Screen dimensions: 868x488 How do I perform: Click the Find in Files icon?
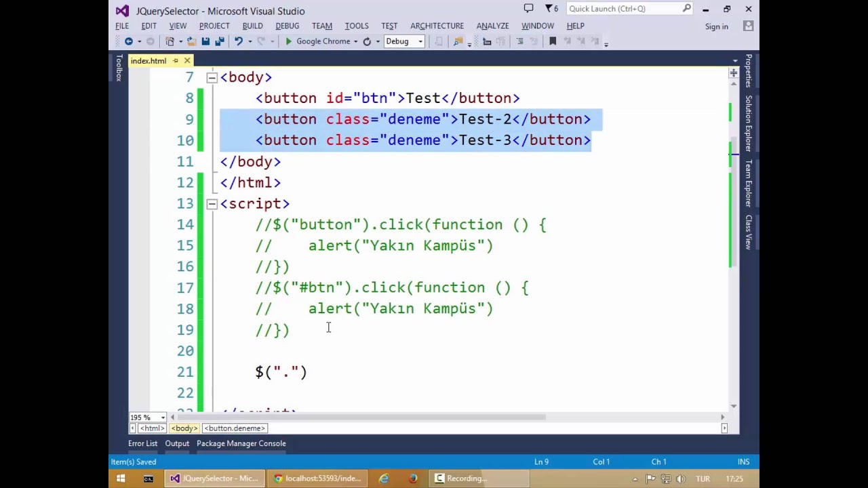tap(458, 41)
